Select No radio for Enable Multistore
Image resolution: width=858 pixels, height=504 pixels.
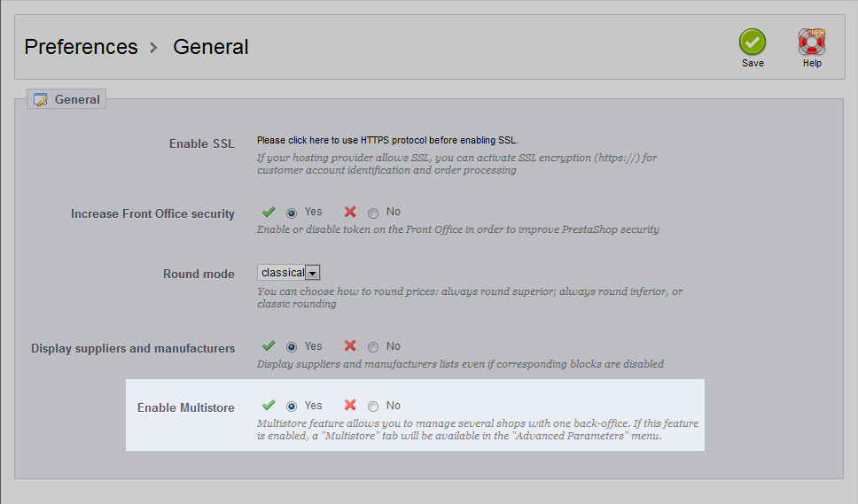373,407
